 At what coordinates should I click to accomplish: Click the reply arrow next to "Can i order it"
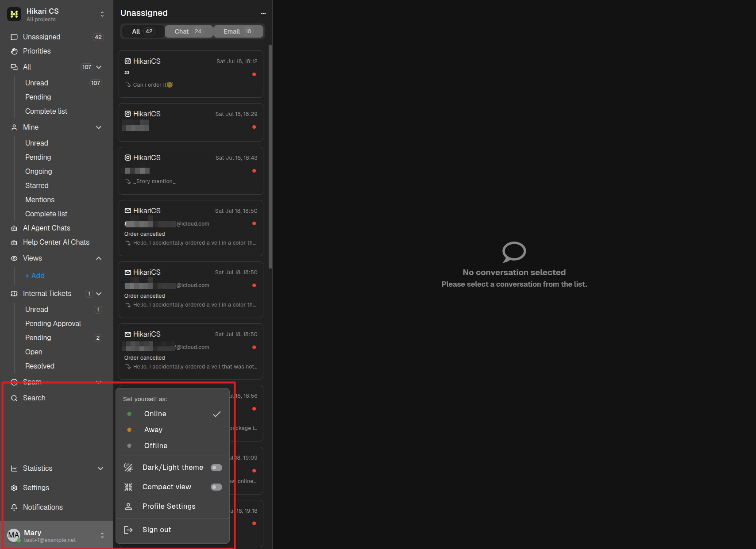pos(128,85)
